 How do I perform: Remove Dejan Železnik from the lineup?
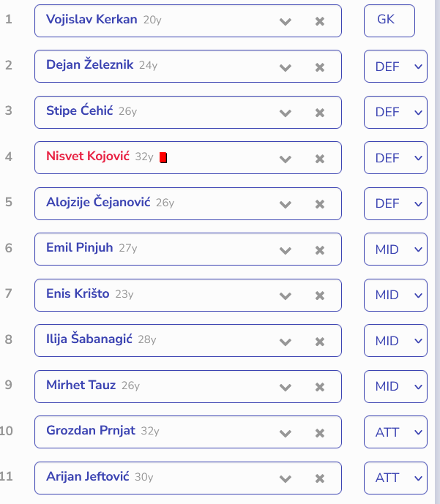[320, 67]
